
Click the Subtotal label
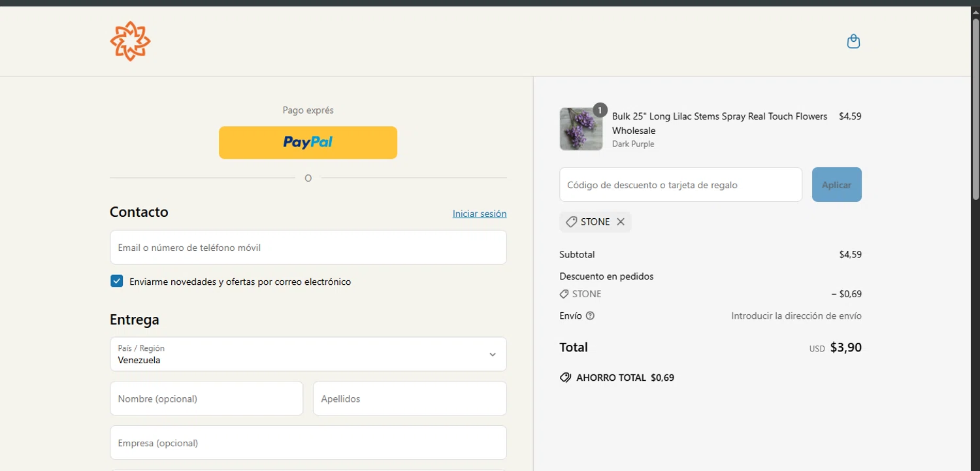[577, 255]
